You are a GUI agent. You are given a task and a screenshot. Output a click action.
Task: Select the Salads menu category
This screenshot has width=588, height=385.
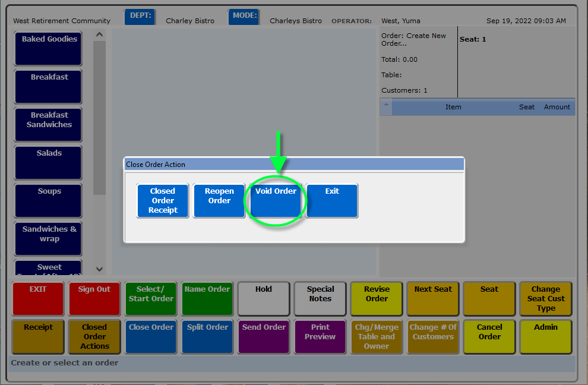pos(49,163)
